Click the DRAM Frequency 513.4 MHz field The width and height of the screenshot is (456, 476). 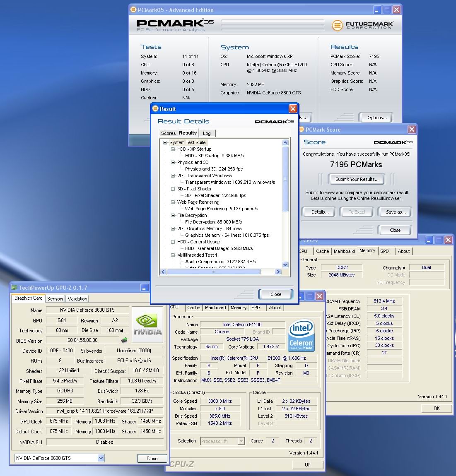click(384, 301)
